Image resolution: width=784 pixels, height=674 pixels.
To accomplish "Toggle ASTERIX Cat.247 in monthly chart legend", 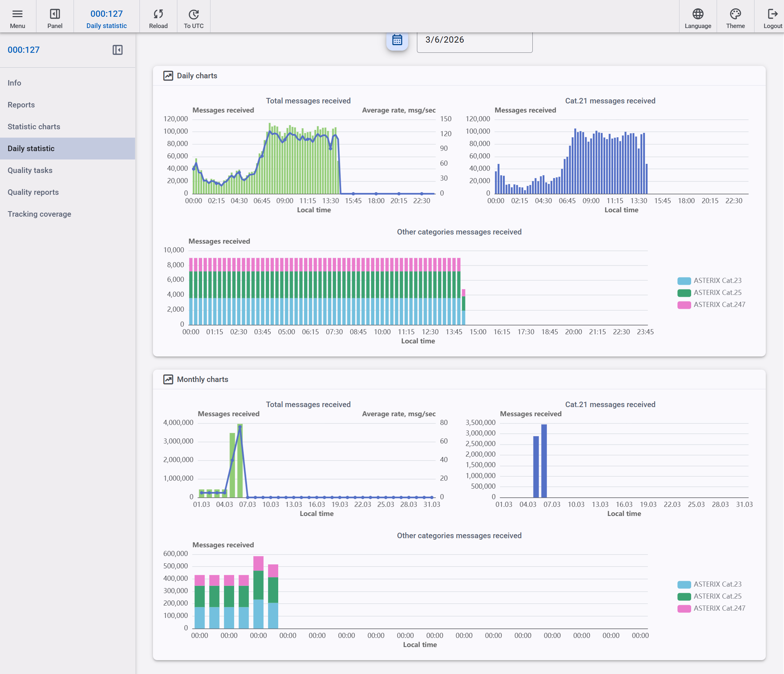I will pyautogui.click(x=719, y=608).
